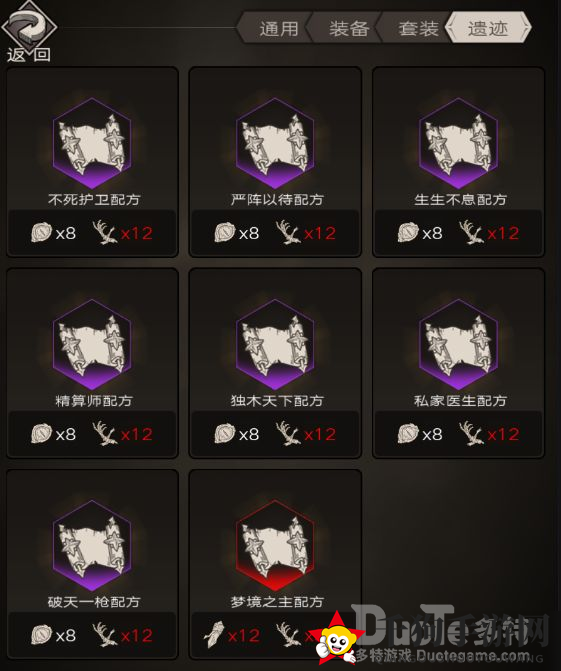This screenshot has width=561, height=671.
Task: Select the 不死护卫配方 scroll icon
Action: [x=92, y=143]
